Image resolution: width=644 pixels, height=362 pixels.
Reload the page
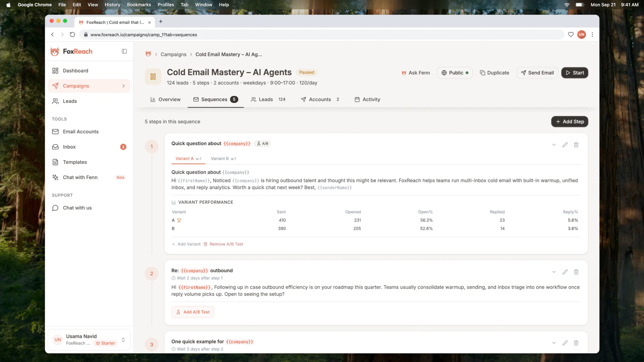click(72, 34)
